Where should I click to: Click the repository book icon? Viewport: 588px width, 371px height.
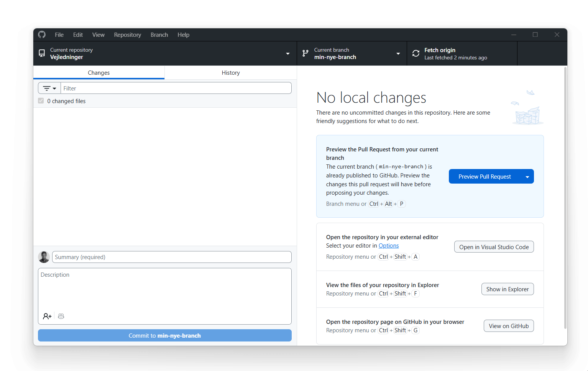42,53
